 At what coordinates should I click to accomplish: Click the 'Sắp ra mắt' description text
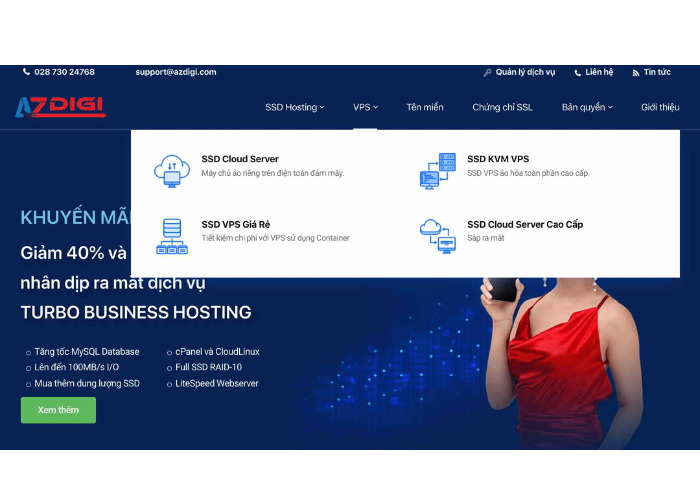pyautogui.click(x=486, y=238)
